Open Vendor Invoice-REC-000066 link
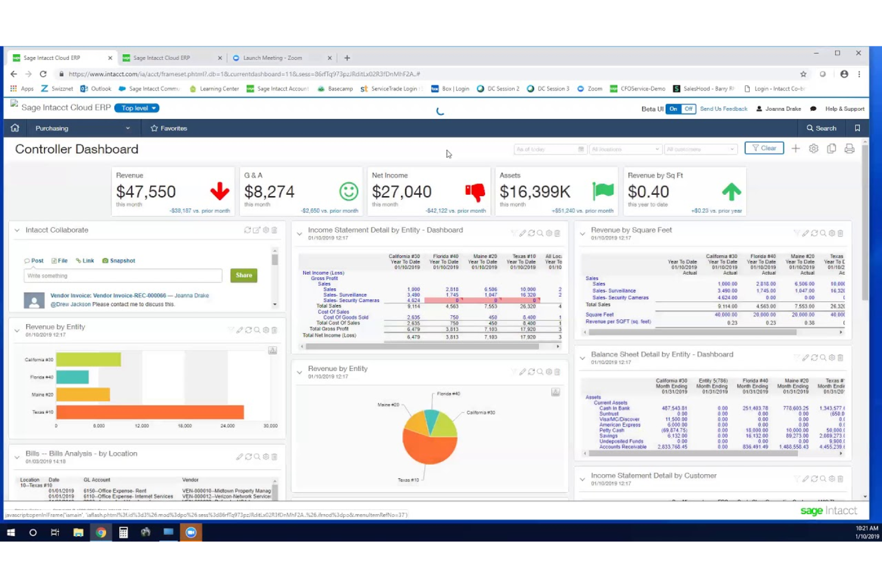This screenshot has height=588, width=882. tap(108, 295)
